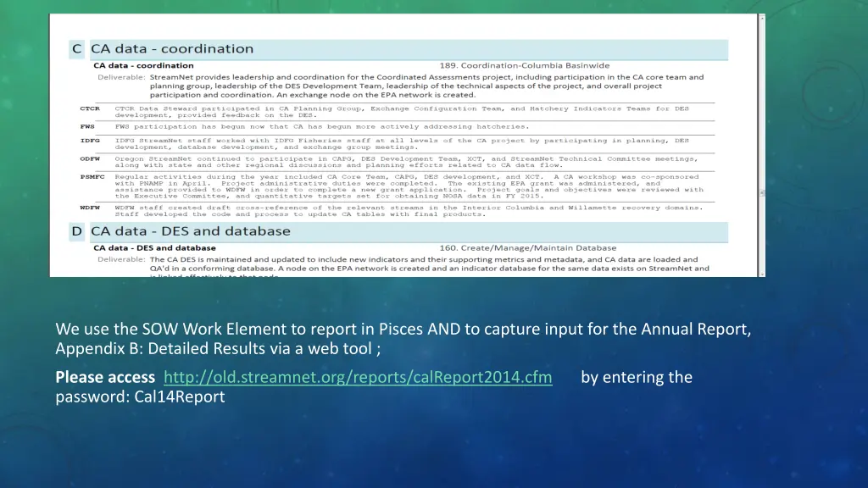Select the CTCR row label

pos(90,108)
